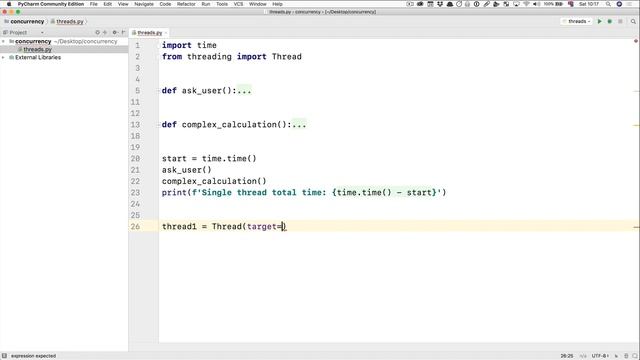This screenshot has height=360, width=640.
Task: Click the stripe marker beside line 5
Action: pyautogui.click(x=636, y=91)
